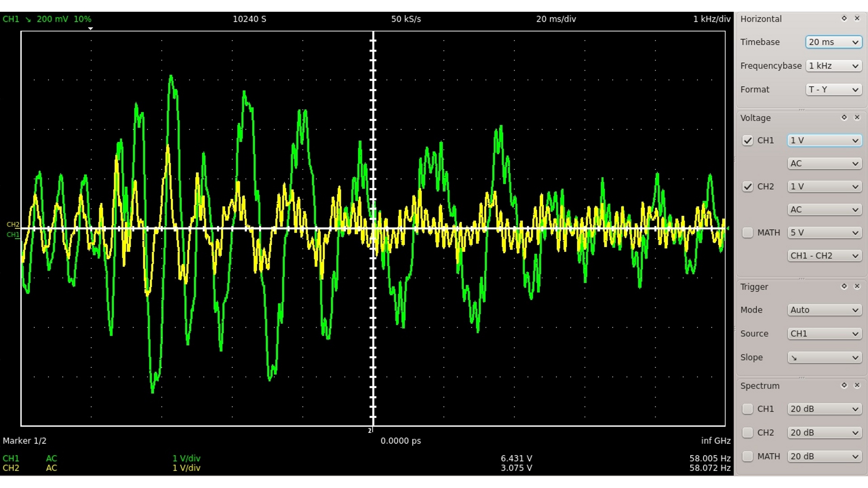Float the Spectrum panel with diamond icon

[844, 385]
